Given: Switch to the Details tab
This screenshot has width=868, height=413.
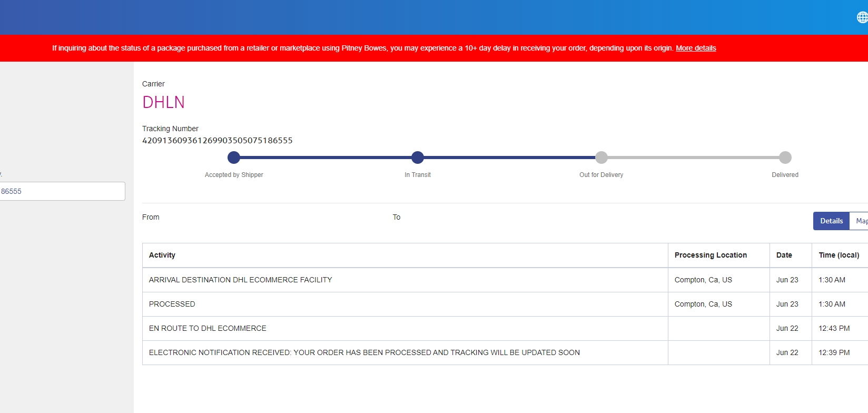Looking at the screenshot, I should click(x=831, y=221).
